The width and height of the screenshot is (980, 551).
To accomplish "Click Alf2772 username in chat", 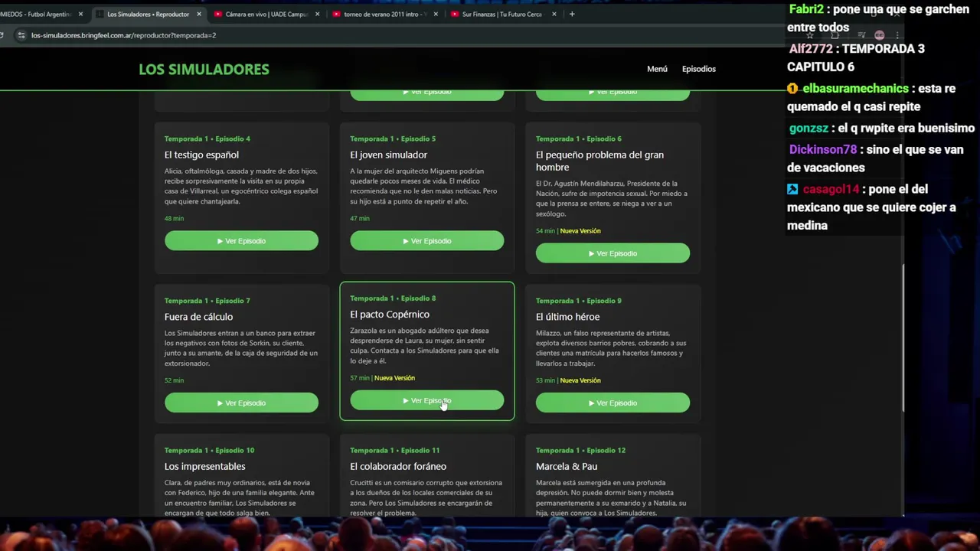I will (x=810, y=48).
